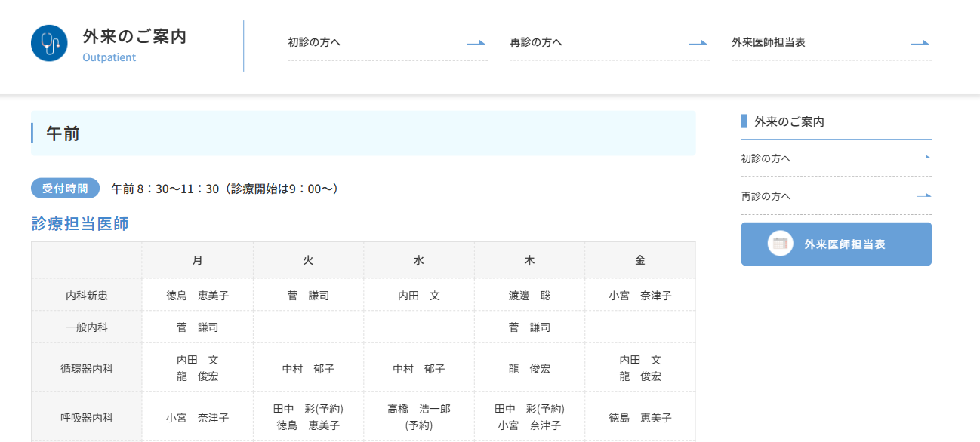The height and width of the screenshot is (442, 980).
Task: Click 診療担当医師 heading
Action: point(80,224)
